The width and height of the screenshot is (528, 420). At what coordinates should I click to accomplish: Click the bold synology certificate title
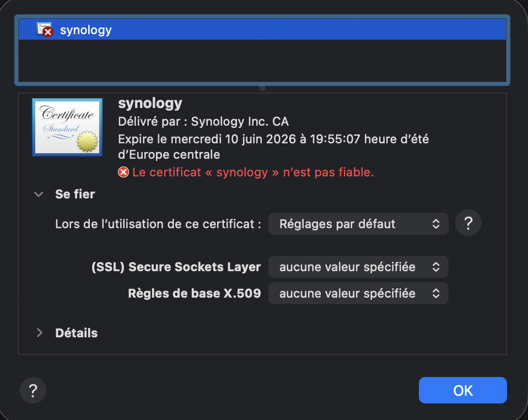tap(150, 104)
